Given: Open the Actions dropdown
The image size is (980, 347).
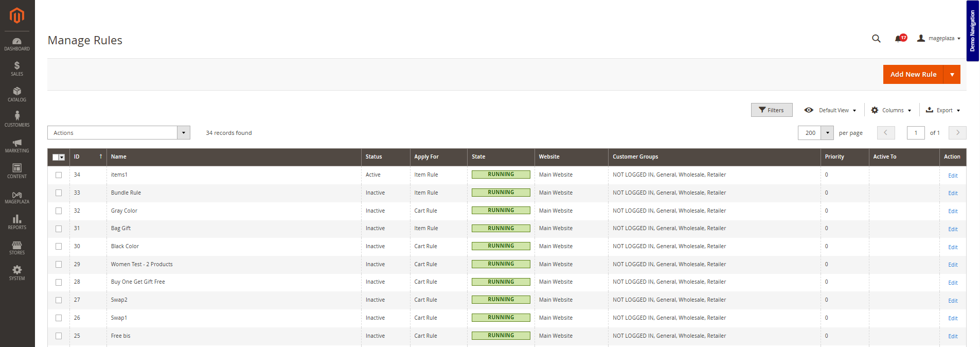Looking at the screenshot, I should point(119,133).
